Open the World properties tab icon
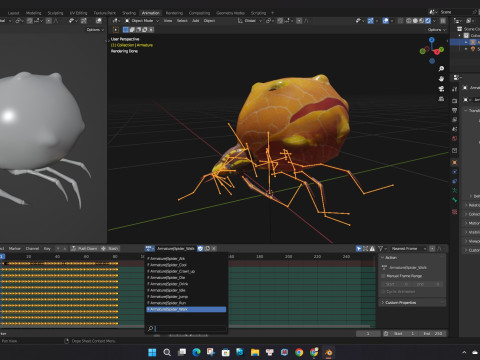 pos(454,138)
